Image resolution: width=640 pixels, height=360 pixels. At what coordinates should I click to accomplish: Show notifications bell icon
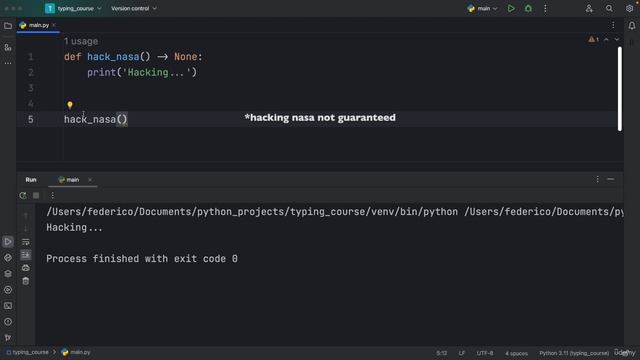(631, 26)
